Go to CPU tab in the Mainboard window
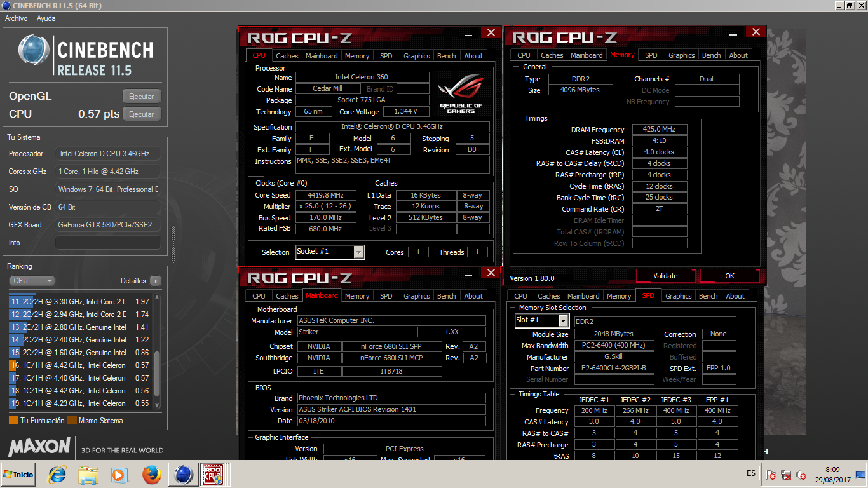 click(x=259, y=296)
